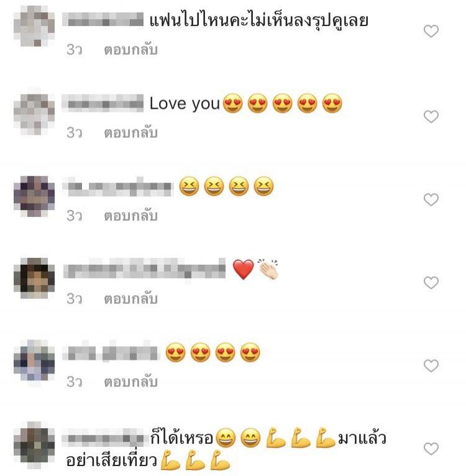Open avatar of red heart clap commenter
The image size is (466, 476).
pyautogui.click(x=34, y=278)
